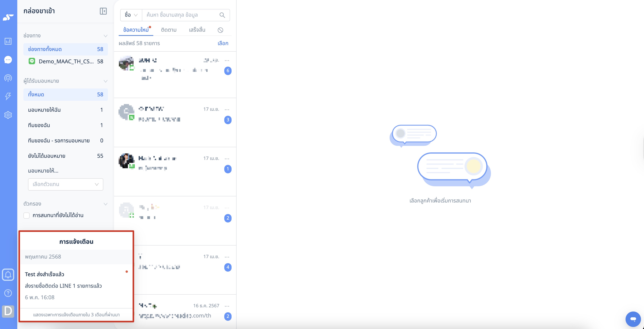The height and width of the screenshot is (329, 644).
Task: Click the unread badge showing 6
Action: (228, 71)
